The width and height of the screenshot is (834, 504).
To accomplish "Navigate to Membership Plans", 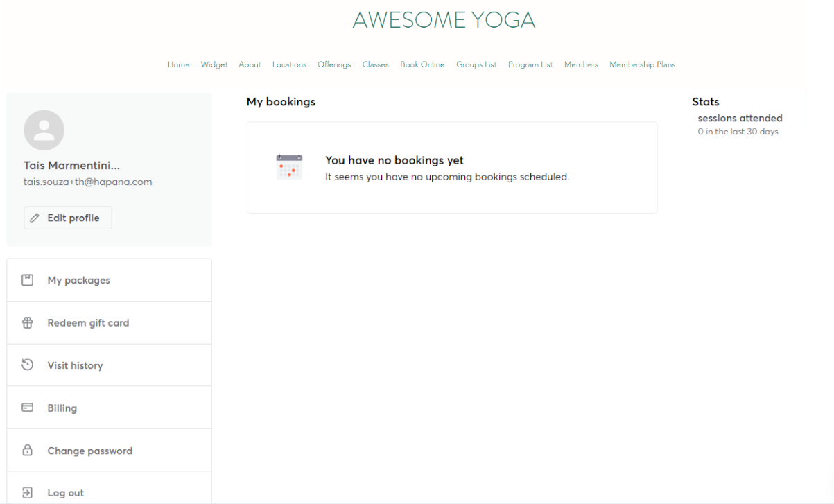I will coord(642,64).
